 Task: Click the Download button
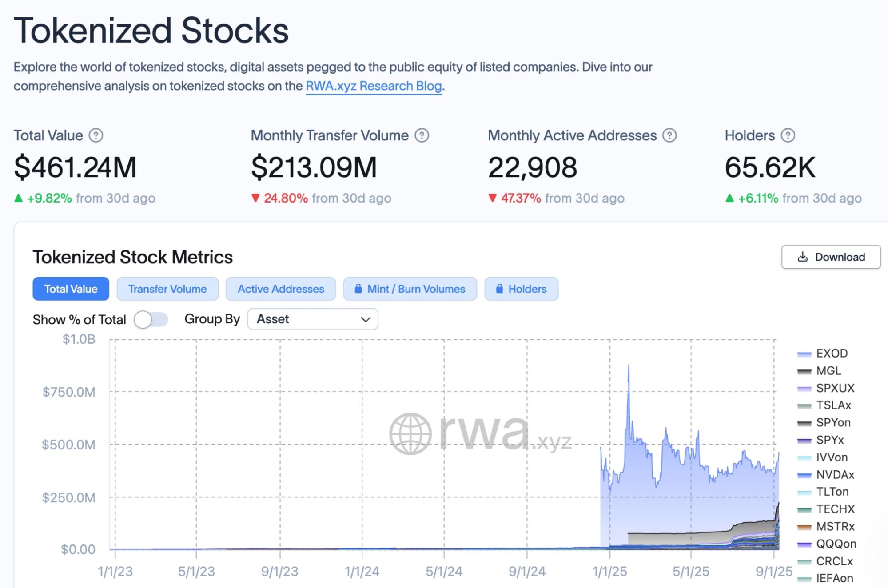[831, 257]
